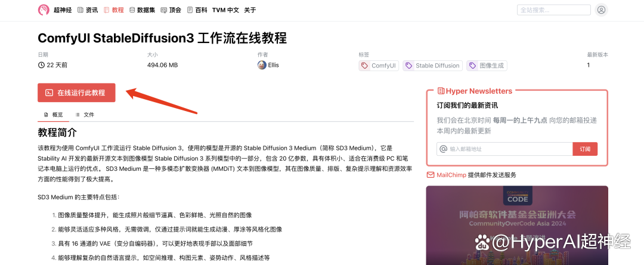Click the 494.06 MB size value
The width and height of the screenshot is (644, 265).
pos(162,65)
